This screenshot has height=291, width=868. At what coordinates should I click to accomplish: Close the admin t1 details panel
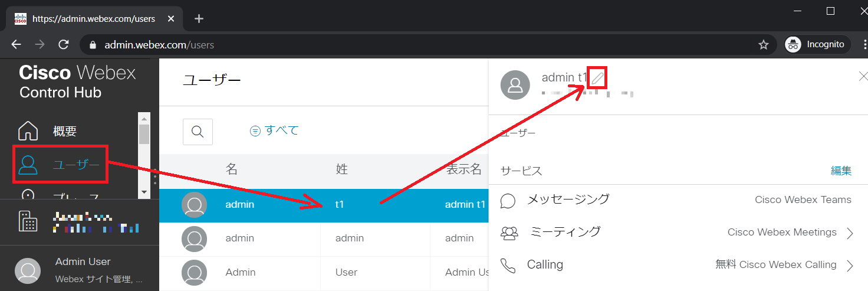coord(863,76)
